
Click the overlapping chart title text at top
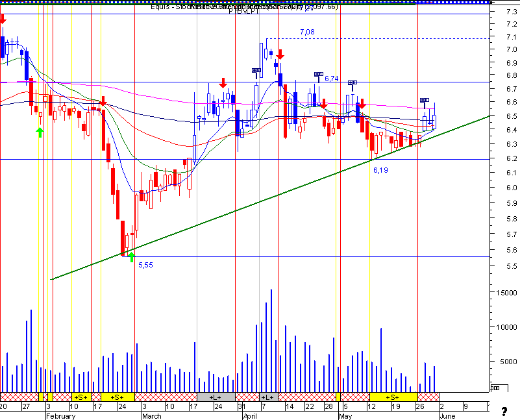click(x=244, y=8)
